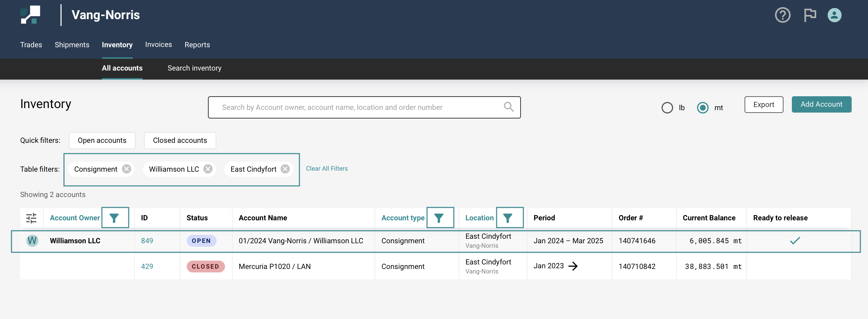This screenshot has height=319, width=868.
Task: Open the Account type filter dropdown
Action: pos(440,218)
